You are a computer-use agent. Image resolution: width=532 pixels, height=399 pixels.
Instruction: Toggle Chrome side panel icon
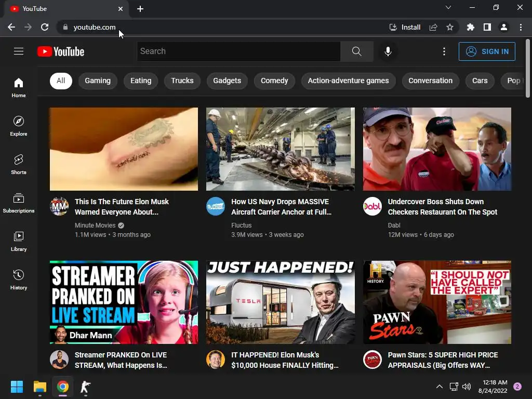(x=487, y=27)
